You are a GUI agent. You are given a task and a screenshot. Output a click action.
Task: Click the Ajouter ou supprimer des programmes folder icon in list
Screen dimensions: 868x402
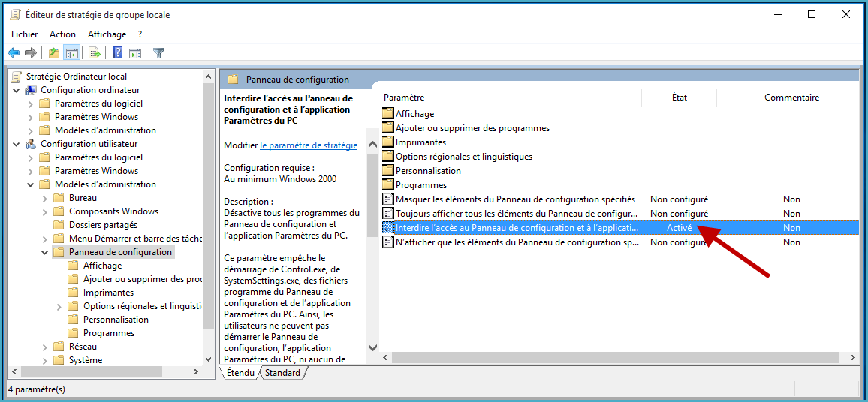click(x=388, y=127)
